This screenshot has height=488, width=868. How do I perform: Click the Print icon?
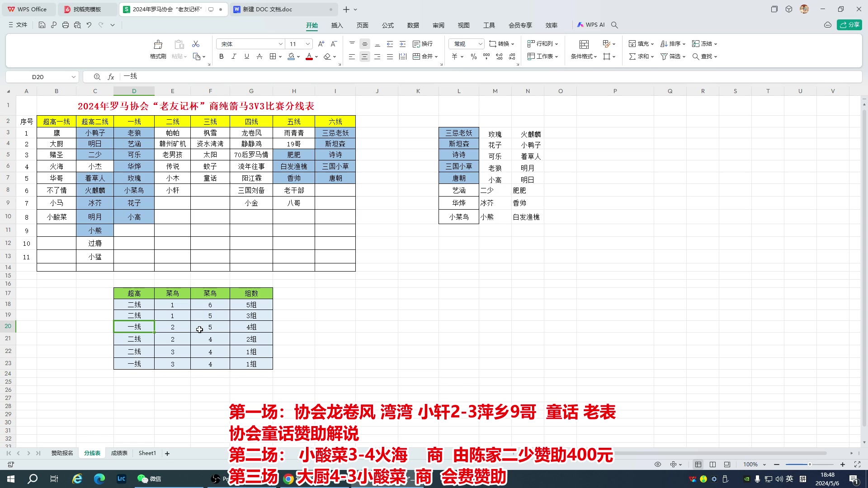coord(65,25)
